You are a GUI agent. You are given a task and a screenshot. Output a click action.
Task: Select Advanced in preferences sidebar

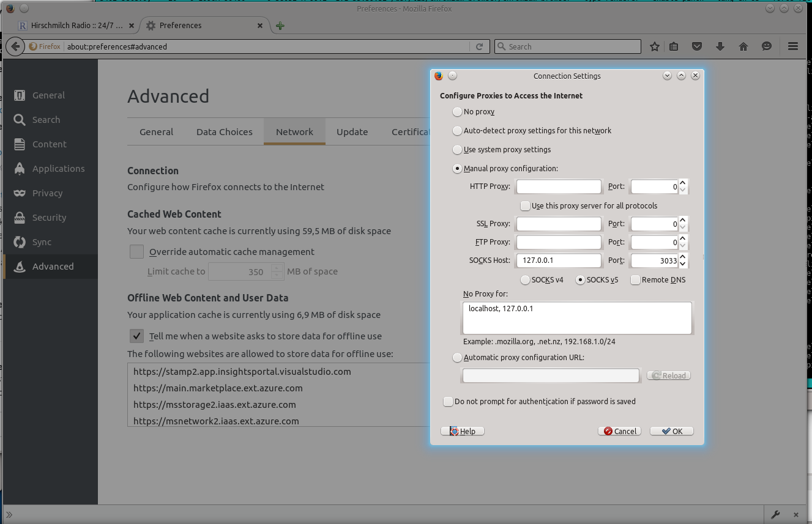[50, 267]
